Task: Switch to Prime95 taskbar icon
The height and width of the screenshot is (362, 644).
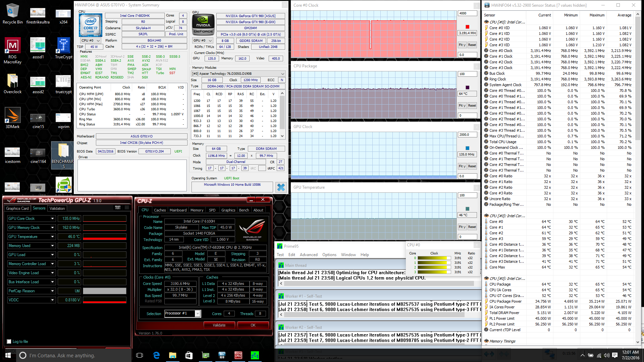Action: point(255,355)
